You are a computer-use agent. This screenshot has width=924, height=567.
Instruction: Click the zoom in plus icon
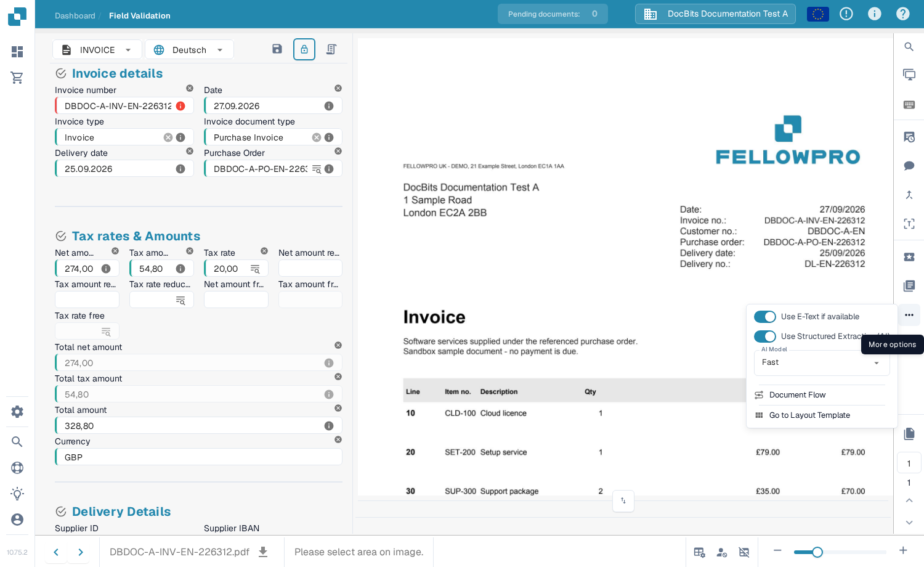(903, 550)
